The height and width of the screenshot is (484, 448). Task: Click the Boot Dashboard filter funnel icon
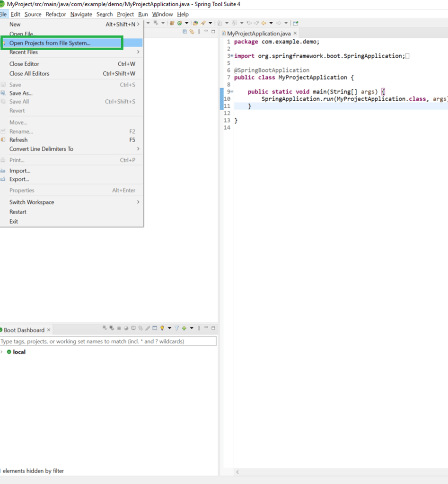(x=177, y=328)
